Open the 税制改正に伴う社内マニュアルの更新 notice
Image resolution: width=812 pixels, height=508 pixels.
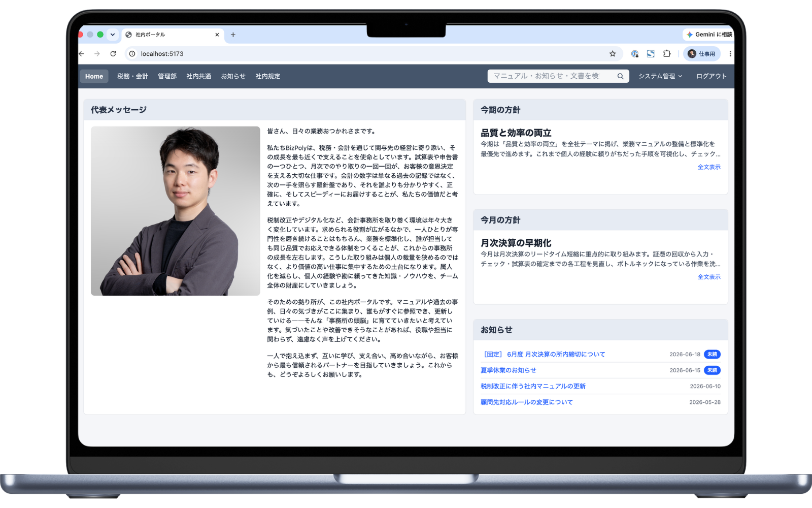[x=533, y=386]
